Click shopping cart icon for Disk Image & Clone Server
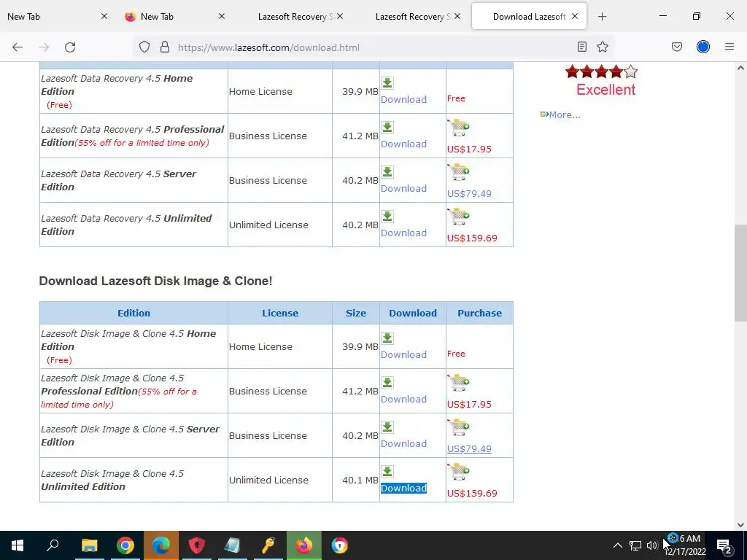The height and width of the screenshot is (560, 747). point(458,427)
